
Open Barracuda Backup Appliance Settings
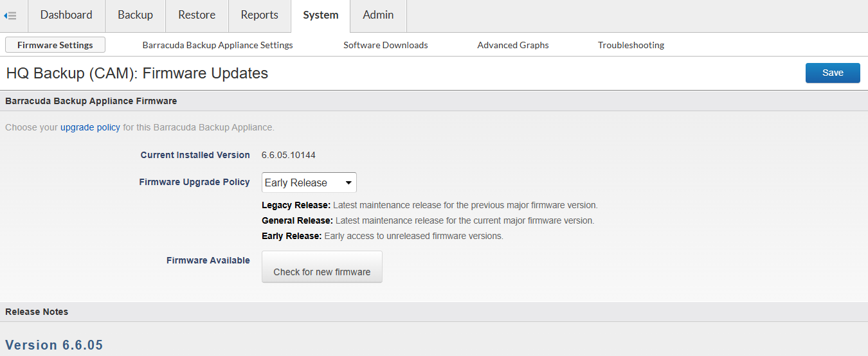(217, 45)
